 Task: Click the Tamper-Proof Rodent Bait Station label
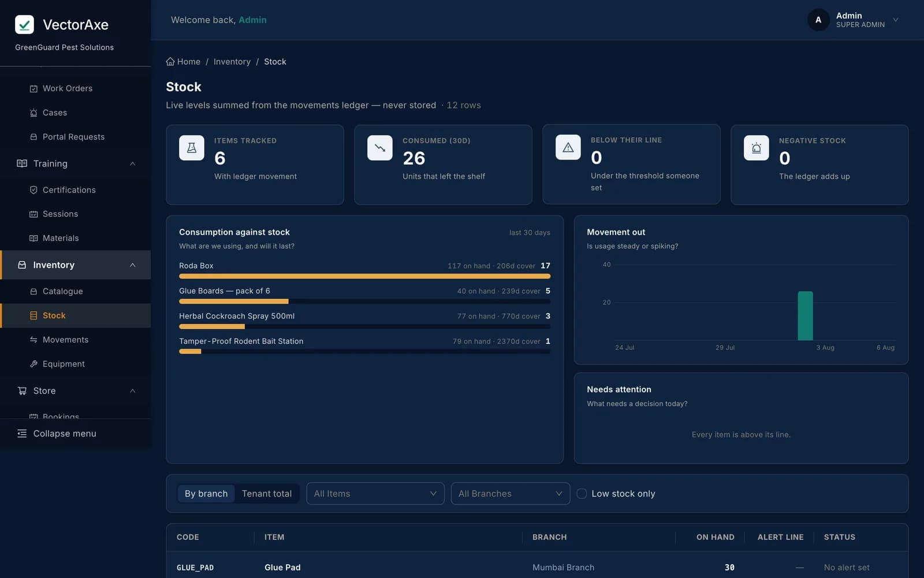pyautogui.click(x=241, y=341)
